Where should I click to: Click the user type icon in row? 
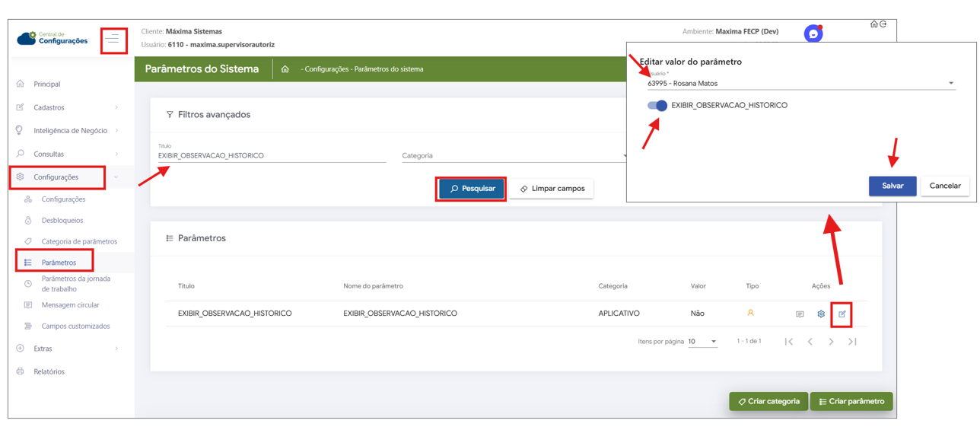750,313
